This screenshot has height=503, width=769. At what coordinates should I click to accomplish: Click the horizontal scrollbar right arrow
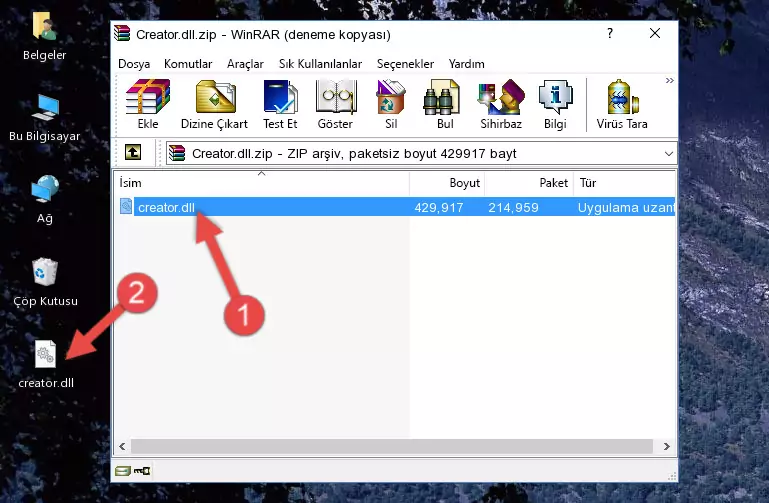pyautogui.click(x=666, y=446)
